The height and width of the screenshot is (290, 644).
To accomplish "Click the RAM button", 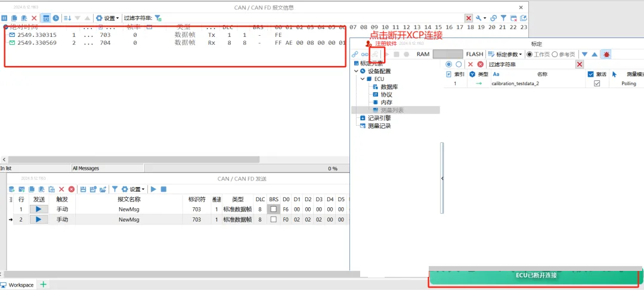I will [x=423, y=54].
